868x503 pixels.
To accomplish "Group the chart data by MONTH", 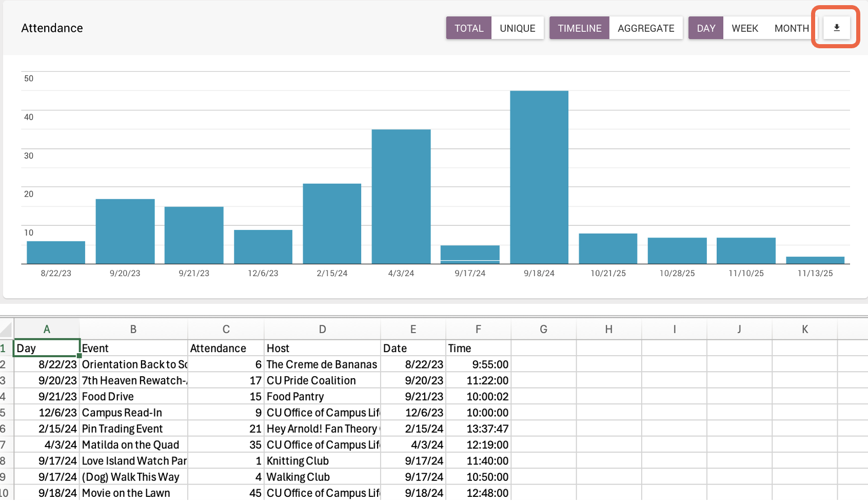I will click(x=792, y=28).
